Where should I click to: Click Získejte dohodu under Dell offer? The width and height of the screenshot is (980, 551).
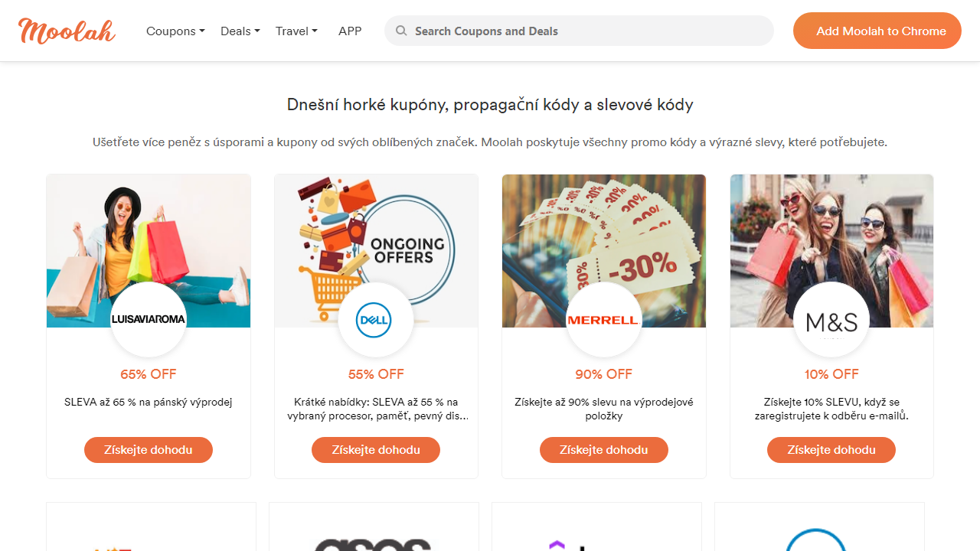[376, 450]
